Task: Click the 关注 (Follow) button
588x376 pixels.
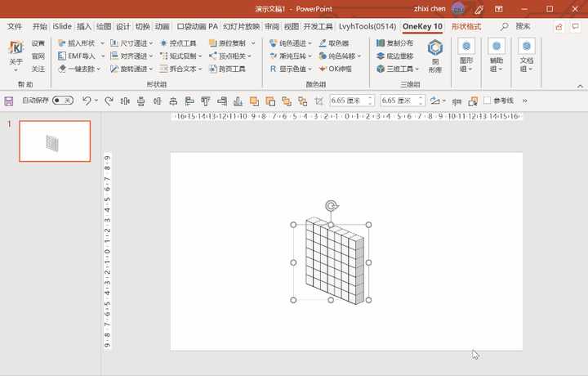Action: [38, 69]
